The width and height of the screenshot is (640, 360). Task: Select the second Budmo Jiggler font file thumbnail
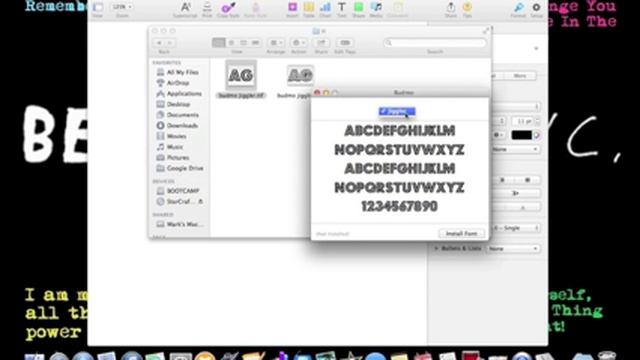[x=300, y=75]
